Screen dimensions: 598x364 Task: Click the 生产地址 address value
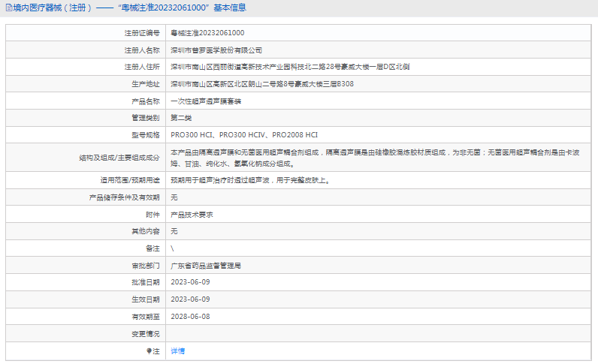pyautogui.click(x=262, y=84)
